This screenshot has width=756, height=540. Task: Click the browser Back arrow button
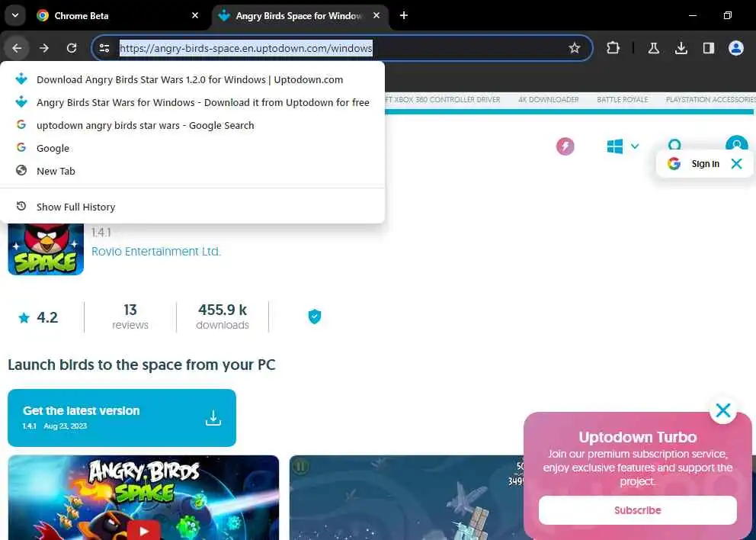[x=17, y=48]
